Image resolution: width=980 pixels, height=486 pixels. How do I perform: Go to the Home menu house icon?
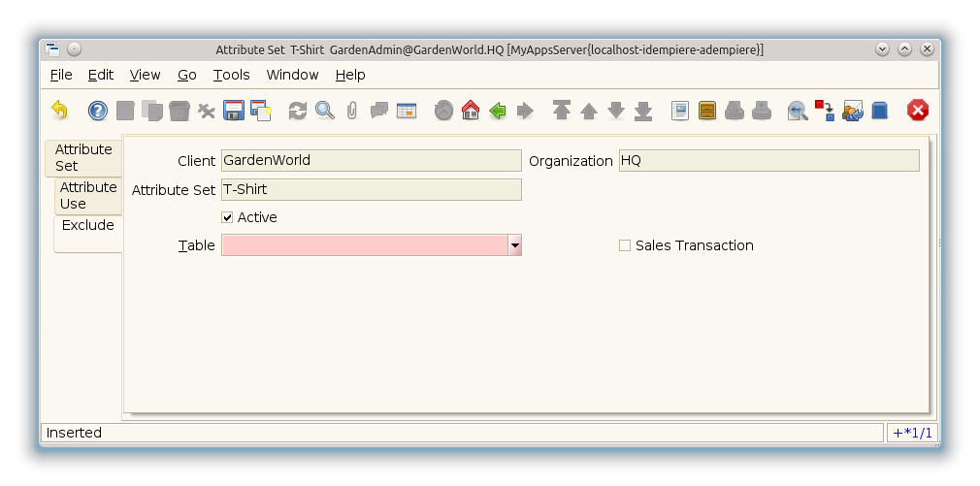coord(471,111)
